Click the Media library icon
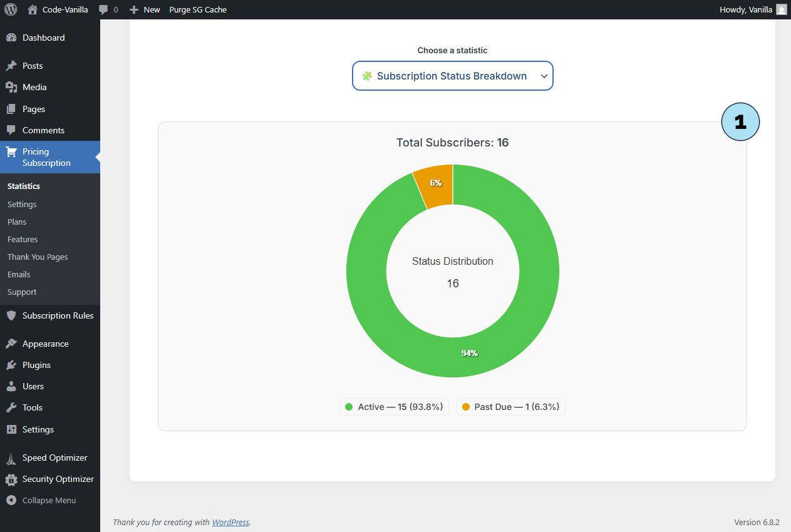The image size is (791, 532). click(11, 87)
